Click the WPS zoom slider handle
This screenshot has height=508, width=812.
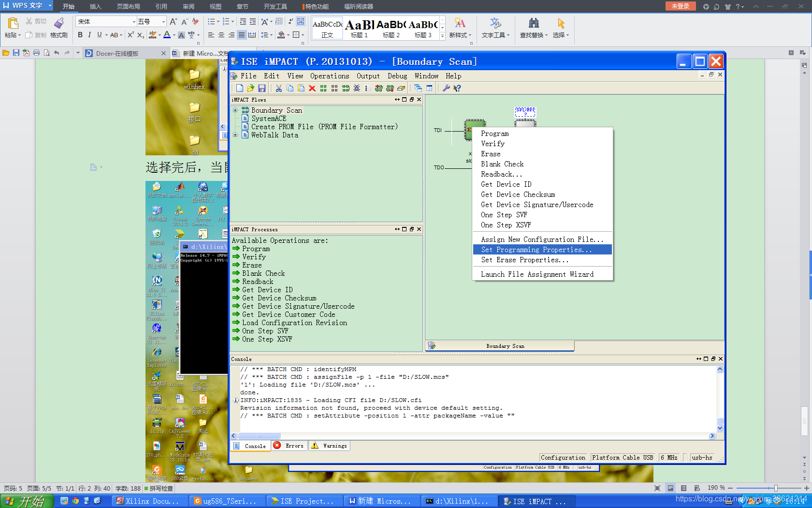776,488
